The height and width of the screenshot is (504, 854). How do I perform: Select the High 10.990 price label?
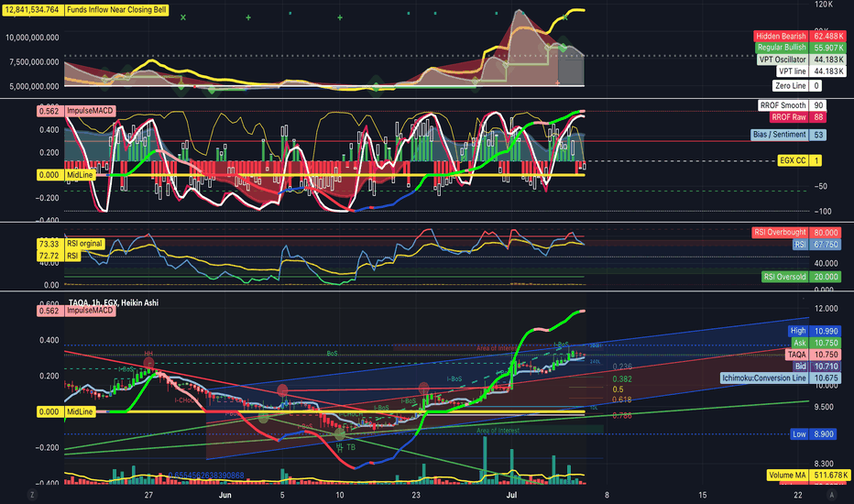[x=815, y=331]
